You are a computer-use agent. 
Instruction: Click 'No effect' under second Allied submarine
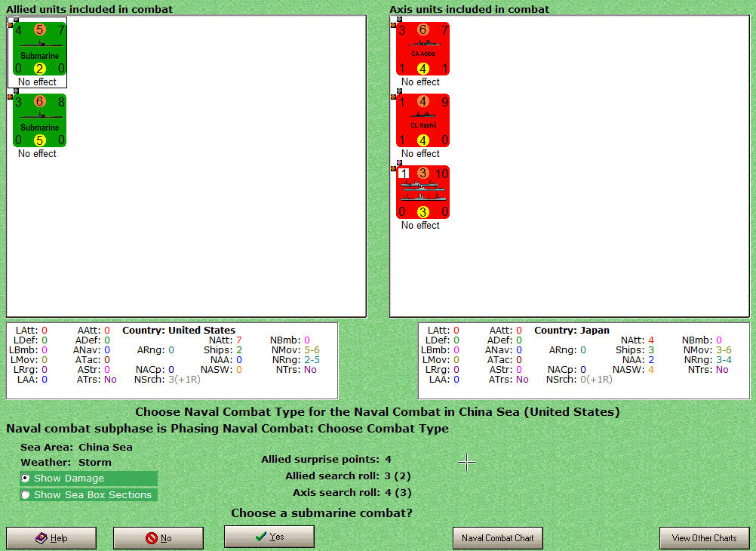coord(37,153)
